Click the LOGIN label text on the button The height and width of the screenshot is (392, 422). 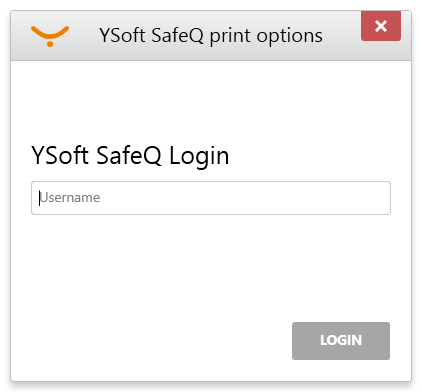[x=341, y=340]
